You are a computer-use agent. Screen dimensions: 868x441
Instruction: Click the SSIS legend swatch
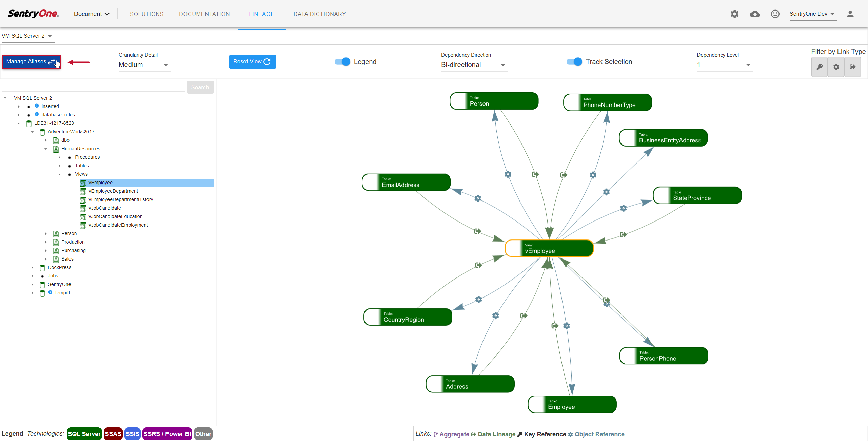(x=132, y=434)
